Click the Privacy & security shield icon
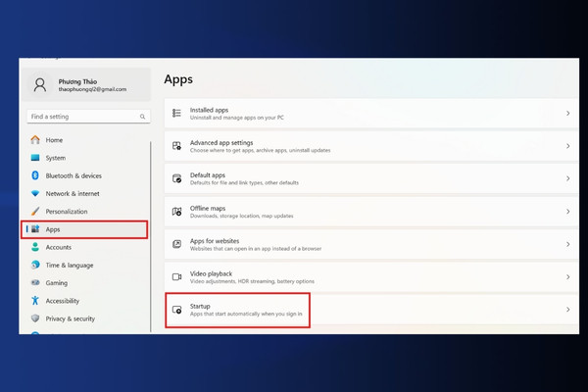The height and width of the screenshot is (392, 588). pos(35,318)
